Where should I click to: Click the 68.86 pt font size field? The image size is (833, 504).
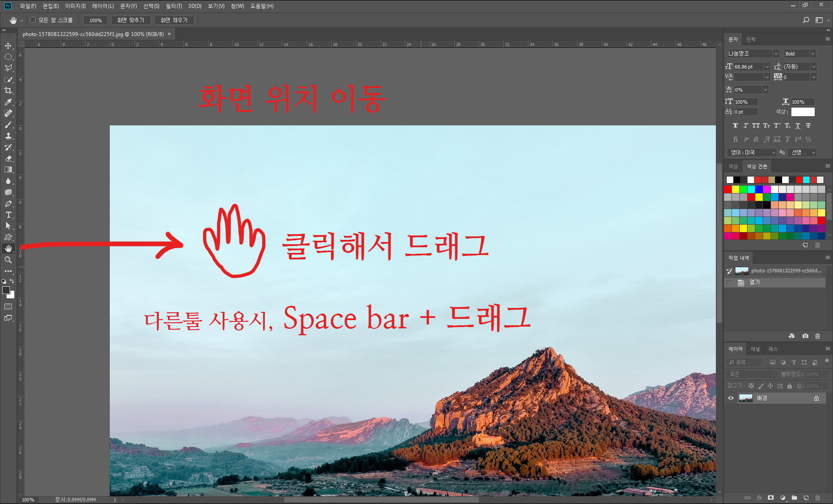pyautogui.click(x=748, y=67)
